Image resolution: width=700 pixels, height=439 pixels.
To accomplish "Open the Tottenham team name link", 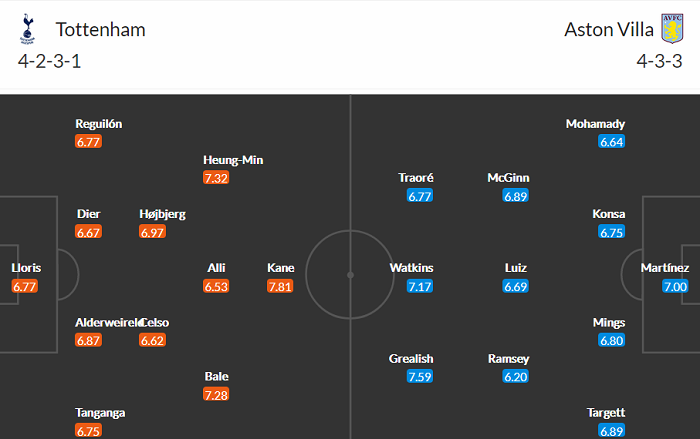I will pyautogui.click(x=100, y=29).
